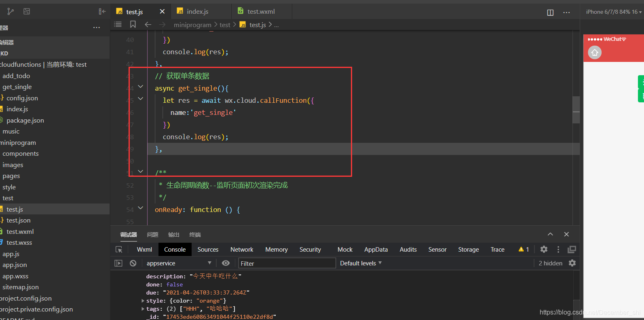Go back with the left arrow icon
This screenshot has width=644, height=320.
pos(148,24)
